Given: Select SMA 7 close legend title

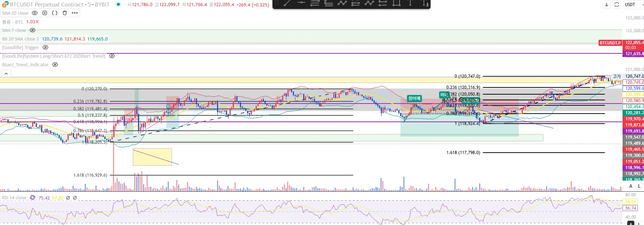Looking at the screenshot, I should pos(14,30).
